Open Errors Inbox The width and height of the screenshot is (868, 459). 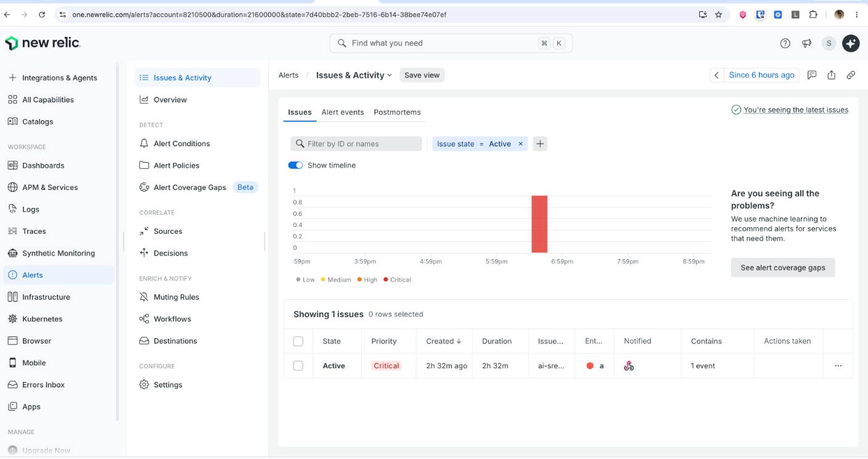59,384
